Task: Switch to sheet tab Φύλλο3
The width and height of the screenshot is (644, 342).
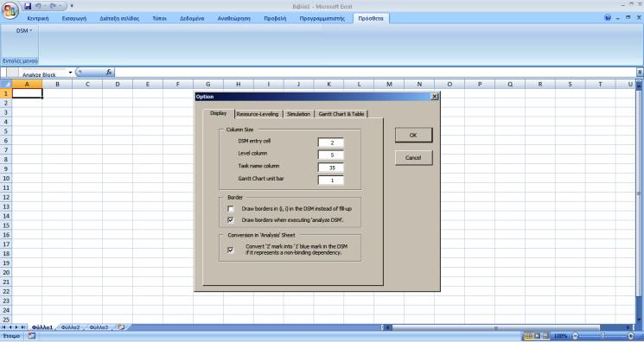Action: tap(99, 327)
